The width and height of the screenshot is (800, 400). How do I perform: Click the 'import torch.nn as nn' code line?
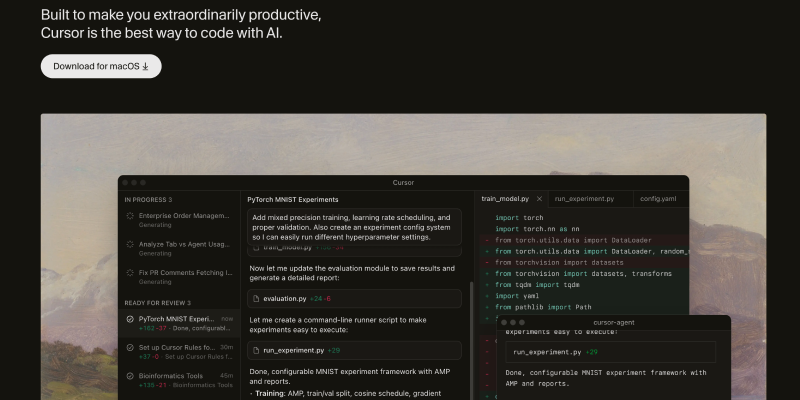537,229
